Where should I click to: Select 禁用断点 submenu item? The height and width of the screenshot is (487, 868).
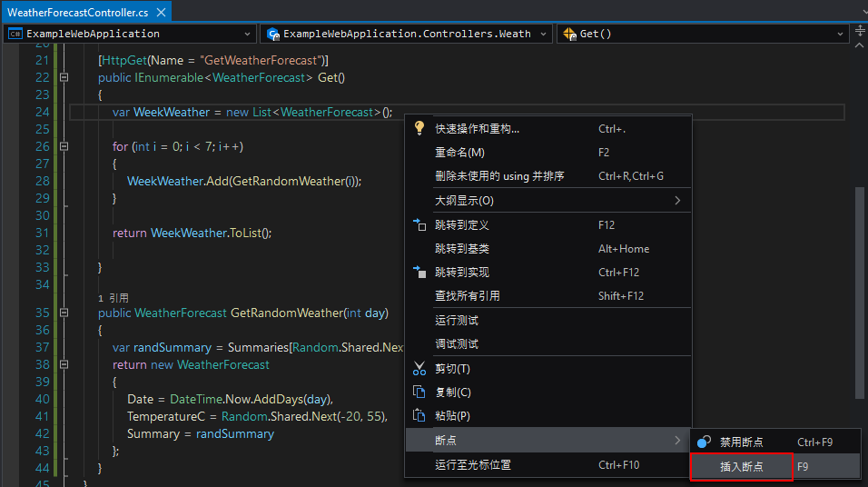(775, 442)
